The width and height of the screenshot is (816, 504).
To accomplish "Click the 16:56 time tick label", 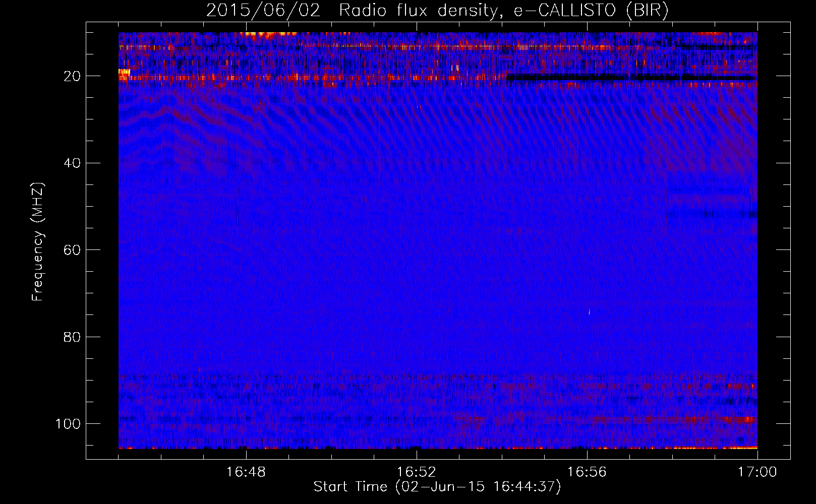I will click(587, 472).
